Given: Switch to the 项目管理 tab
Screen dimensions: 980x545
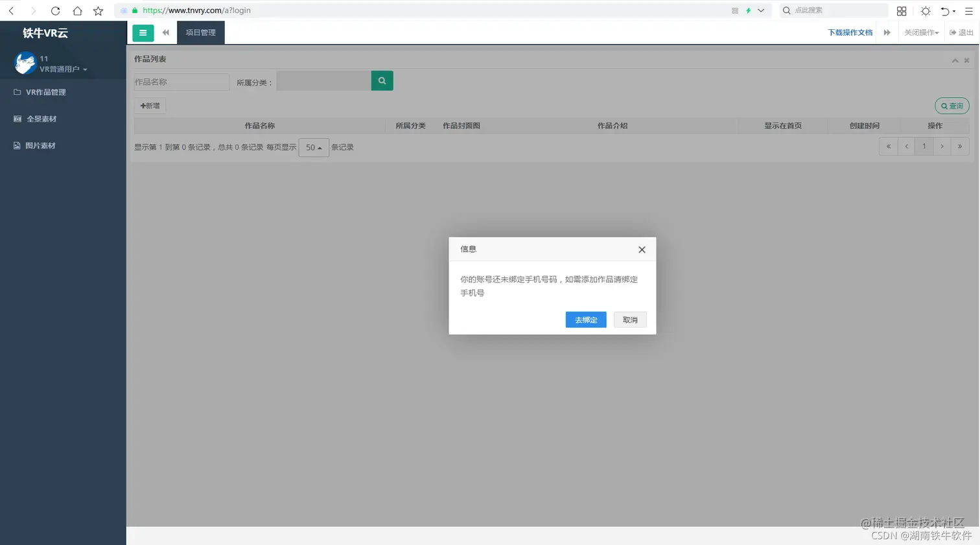Looking at the screenshot, I should click(200, 31).
